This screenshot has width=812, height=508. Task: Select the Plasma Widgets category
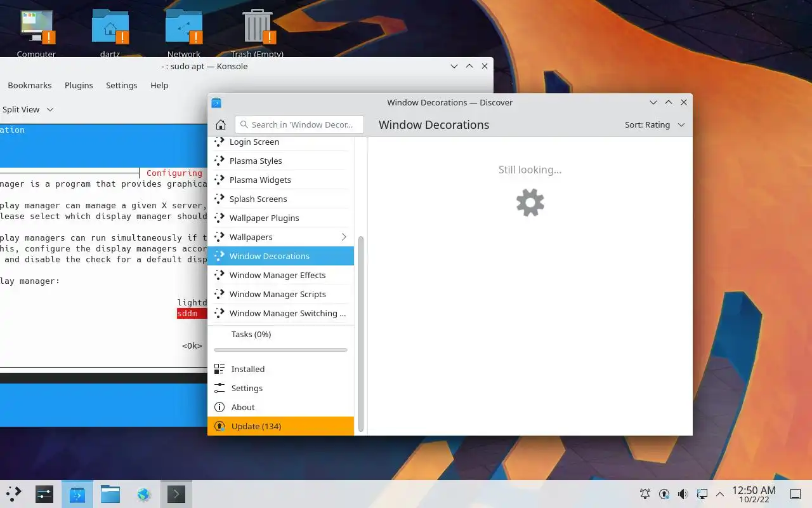point(280,180)
